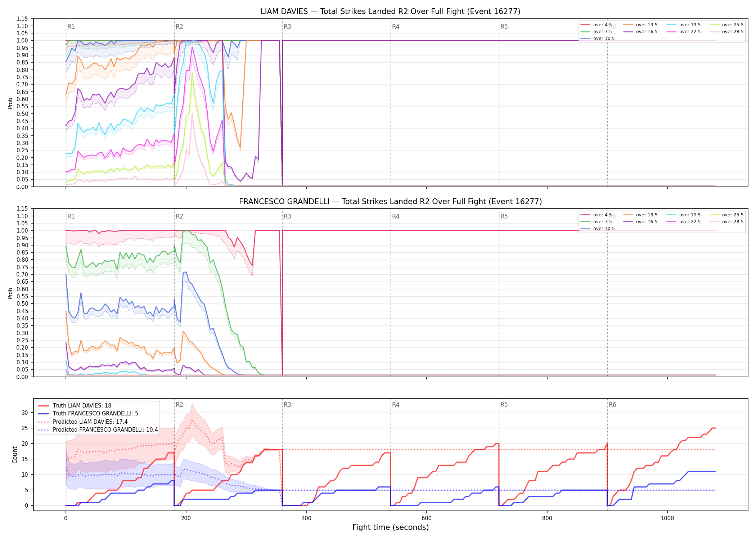The height and width of the screenshot is (540, 756).
Task: Click the 'Fight time (seconds)' axis label
Action: click(x=391, y=527)
